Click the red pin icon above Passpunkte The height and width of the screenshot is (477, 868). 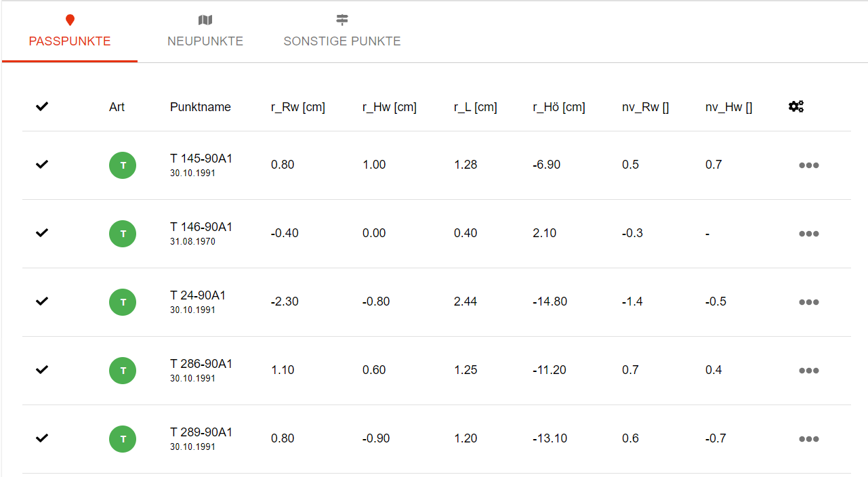coord(70,20)
